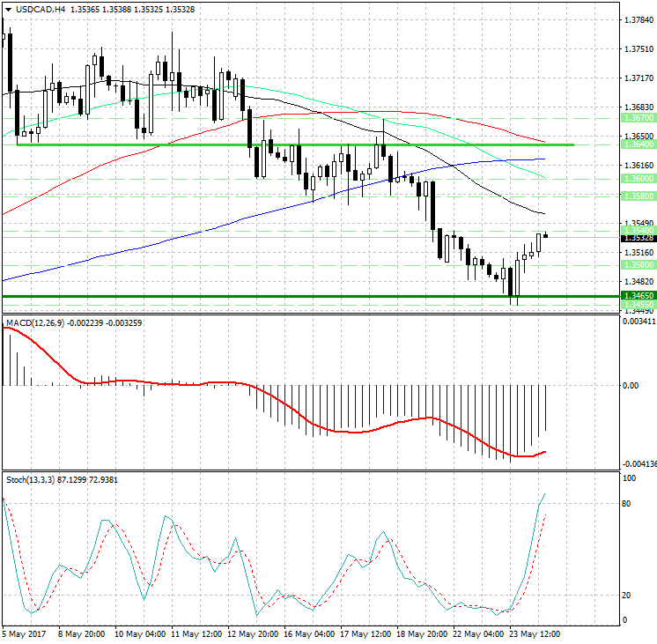657x644 pixels.
Task: Click the 5 May 2017 date label
Action: [x=26, y=633]
